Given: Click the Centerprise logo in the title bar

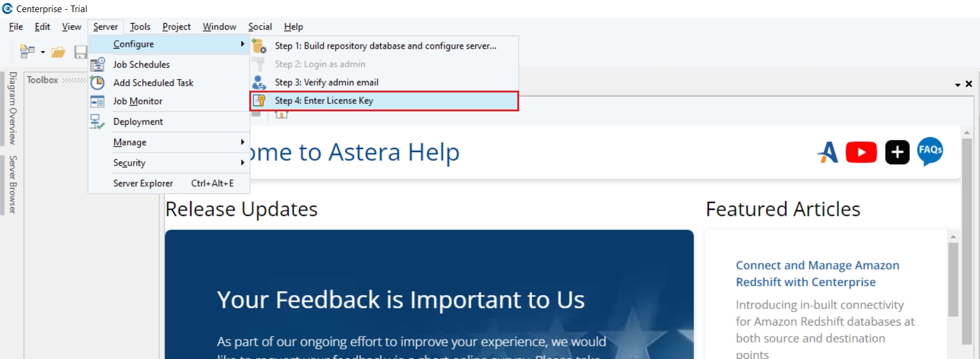Looking at the screenshot, I should [x=7, y=9].
